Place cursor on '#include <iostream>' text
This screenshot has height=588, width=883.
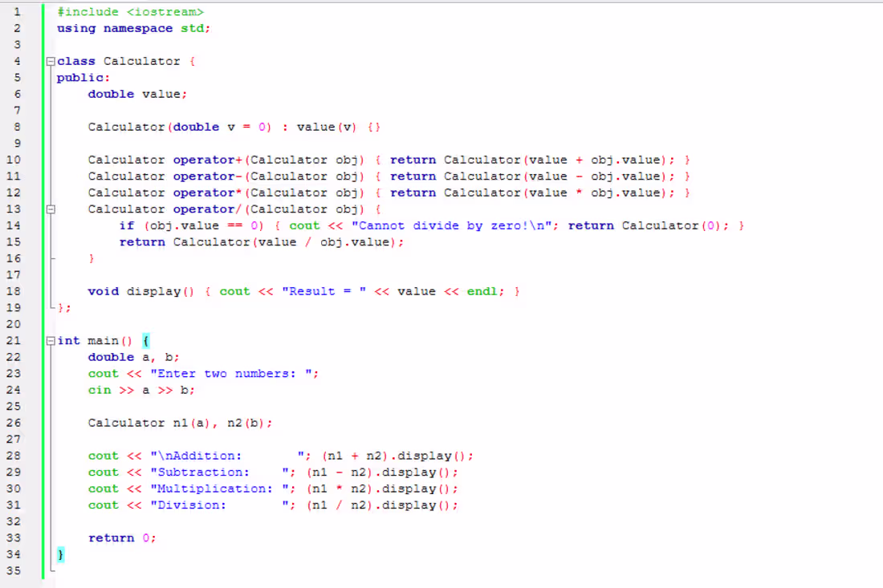point(130,12)
